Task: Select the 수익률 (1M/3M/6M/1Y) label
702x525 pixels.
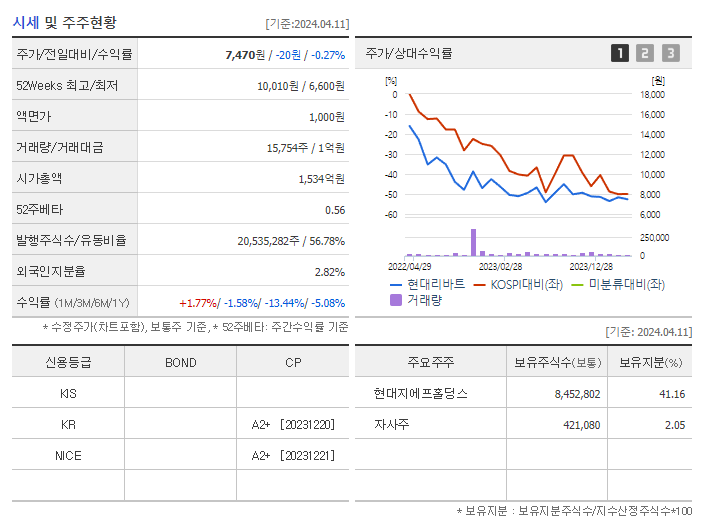Action: (x=73, y=303)
